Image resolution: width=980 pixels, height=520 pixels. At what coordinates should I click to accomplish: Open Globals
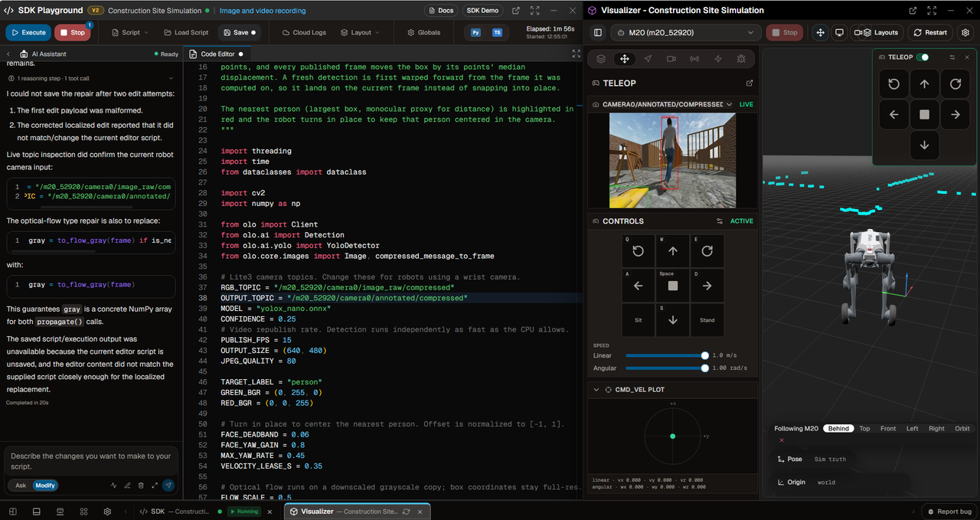423,33
